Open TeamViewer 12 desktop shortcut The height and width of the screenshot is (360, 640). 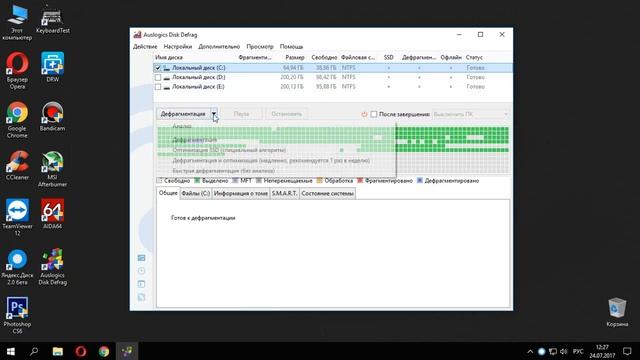tap(17, 217)
